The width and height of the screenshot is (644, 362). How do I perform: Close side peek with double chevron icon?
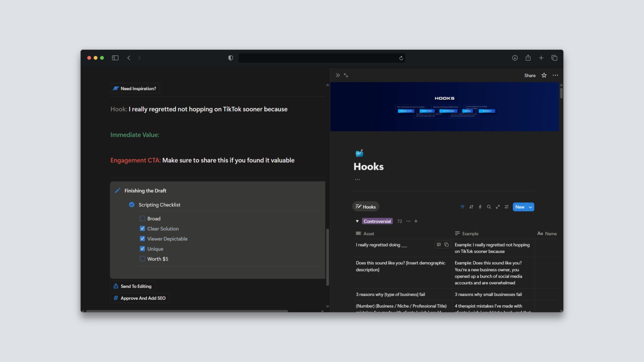tap(338, 75)
